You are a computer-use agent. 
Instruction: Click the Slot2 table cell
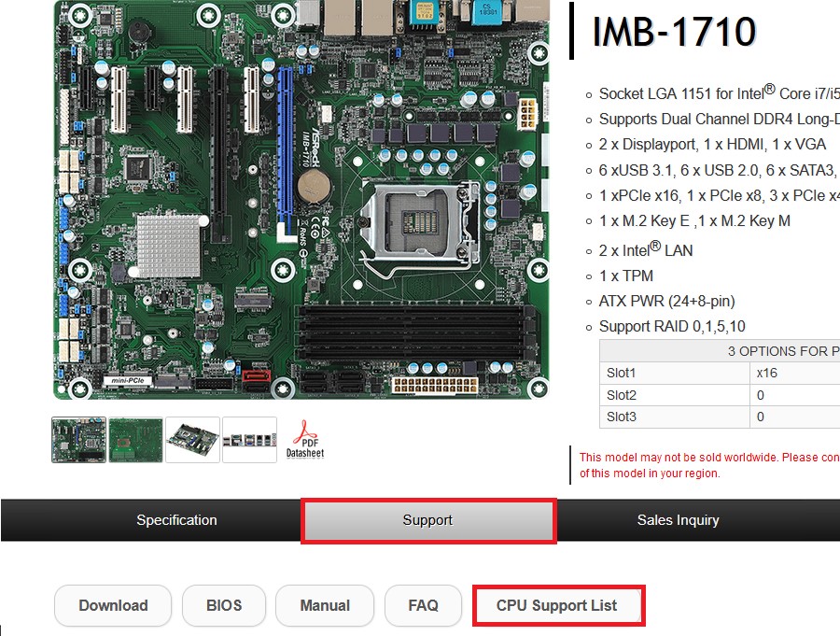click(675, 395)
